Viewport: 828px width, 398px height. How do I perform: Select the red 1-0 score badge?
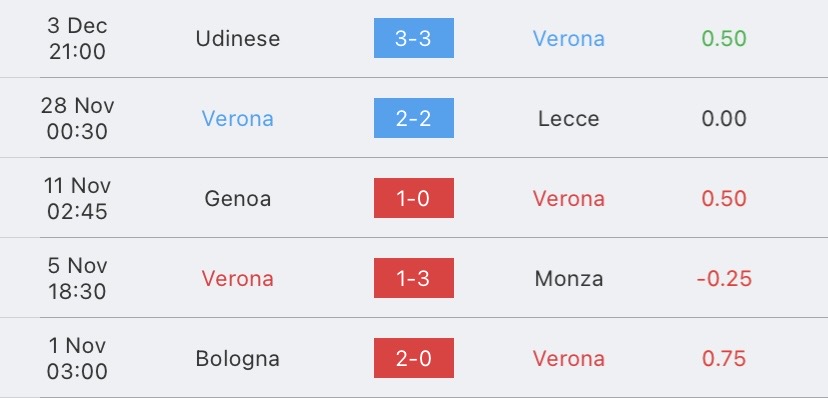413,198
